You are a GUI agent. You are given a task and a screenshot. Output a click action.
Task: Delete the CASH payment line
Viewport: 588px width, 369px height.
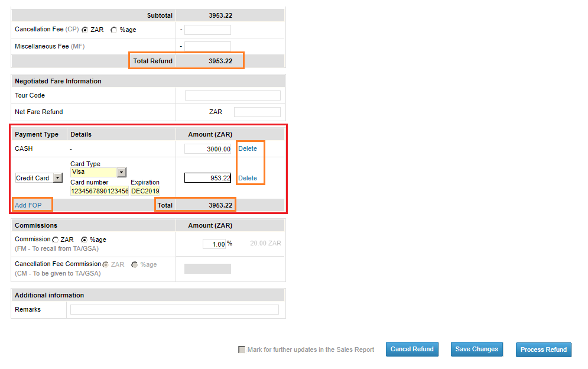tap(248, 148)
